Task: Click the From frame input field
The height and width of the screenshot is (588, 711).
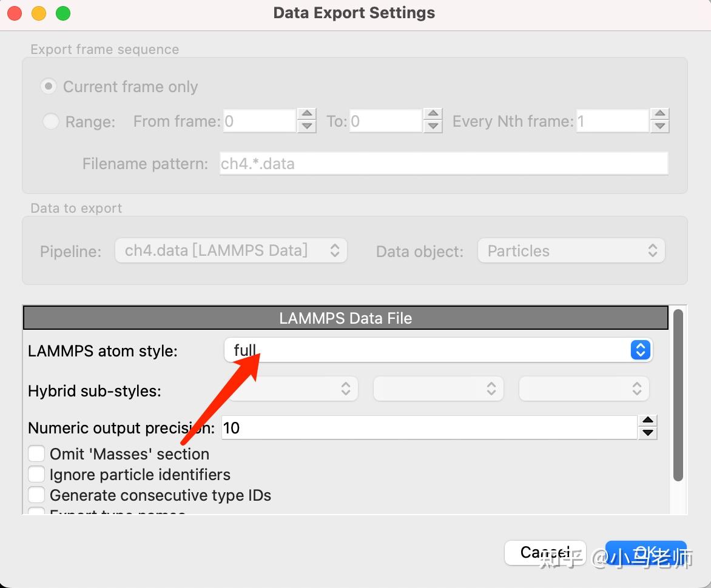Action: coord(259,121)
